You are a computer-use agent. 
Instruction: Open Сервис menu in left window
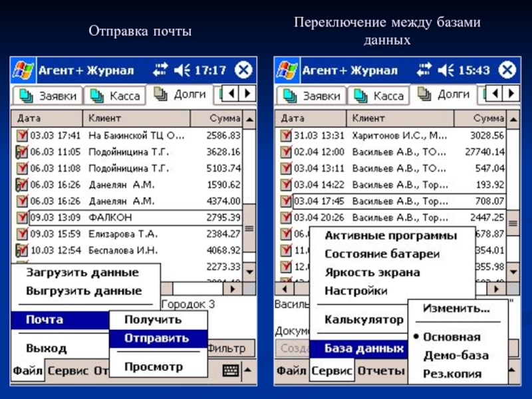(x=68, y=370)
